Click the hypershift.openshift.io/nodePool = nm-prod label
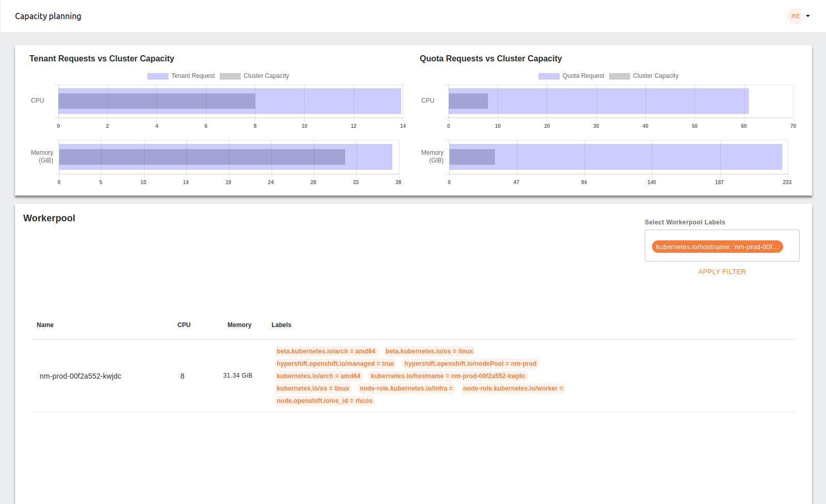The height and width of the screenshot is (504, 826). (470, 364)
